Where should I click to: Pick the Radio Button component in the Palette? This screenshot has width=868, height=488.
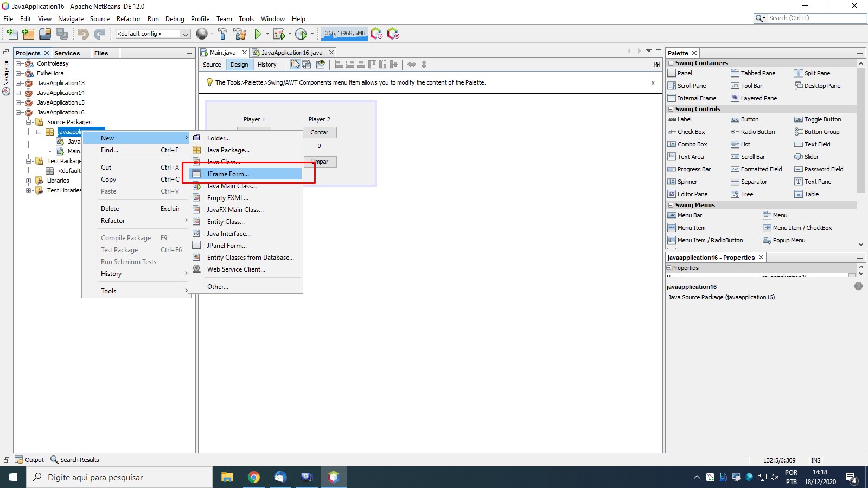pyautogui.click(x=753, y=132)
